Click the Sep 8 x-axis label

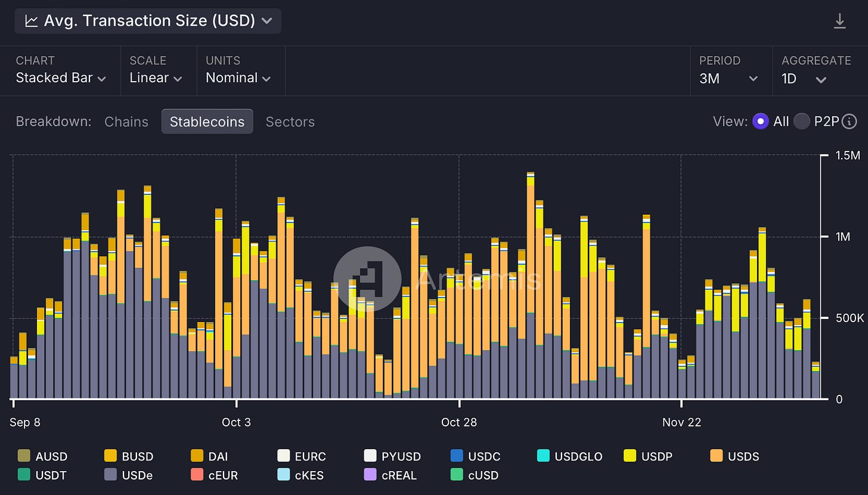[25, 422]
